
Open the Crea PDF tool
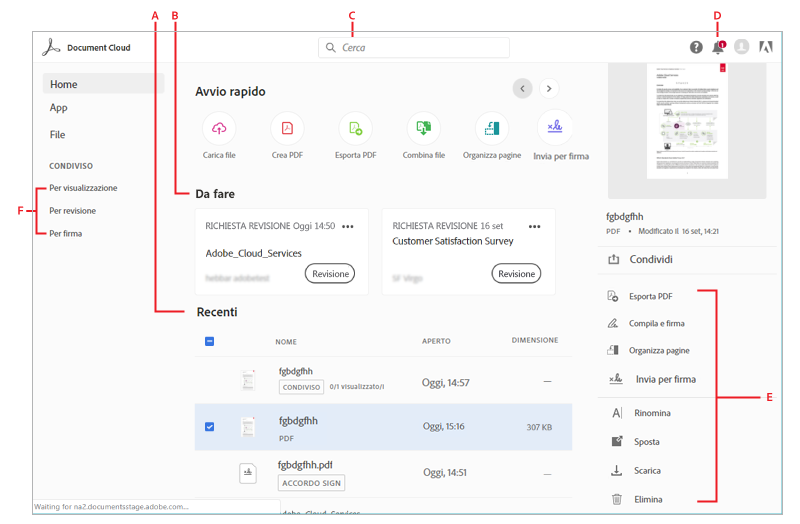[x=287, y=128]
